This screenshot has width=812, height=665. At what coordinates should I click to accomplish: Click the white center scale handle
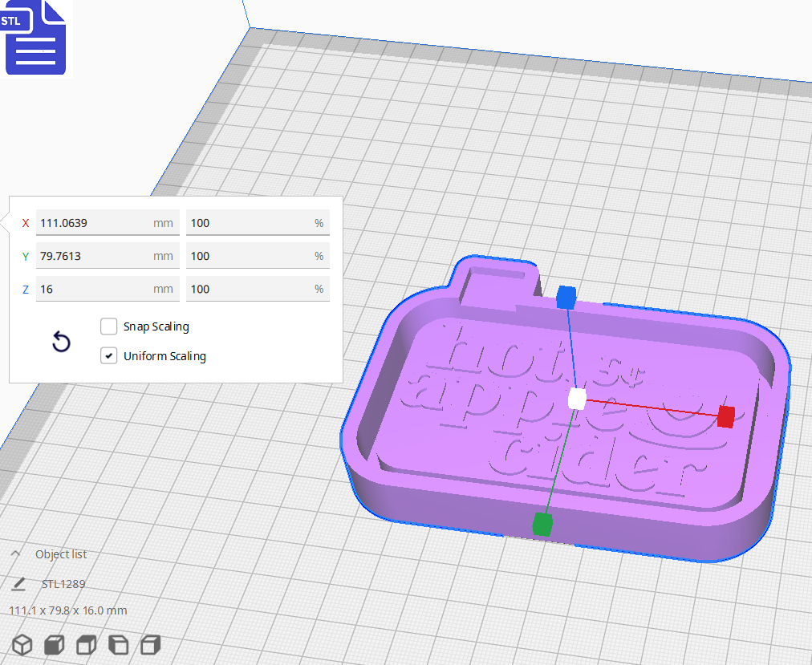575,399
